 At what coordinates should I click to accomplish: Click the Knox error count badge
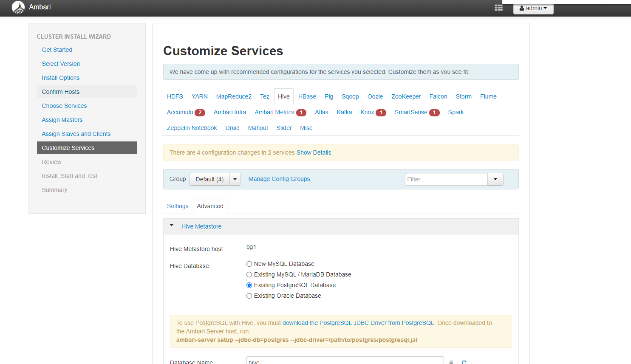[381, 113]
